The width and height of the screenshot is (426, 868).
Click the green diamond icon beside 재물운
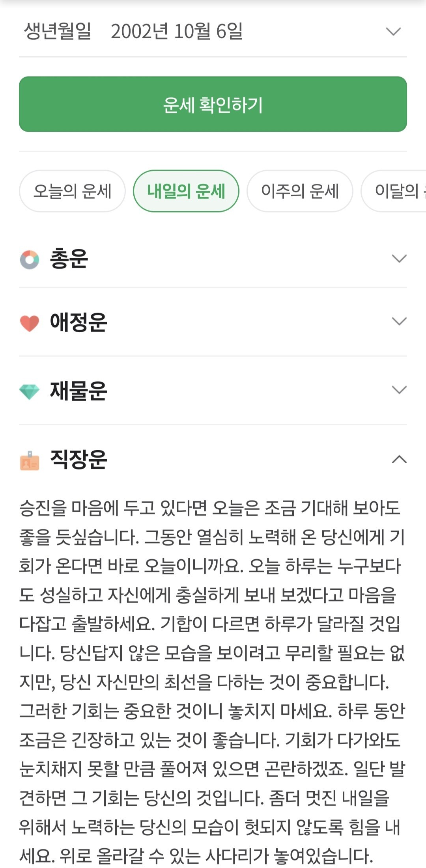tap(30, 391)
